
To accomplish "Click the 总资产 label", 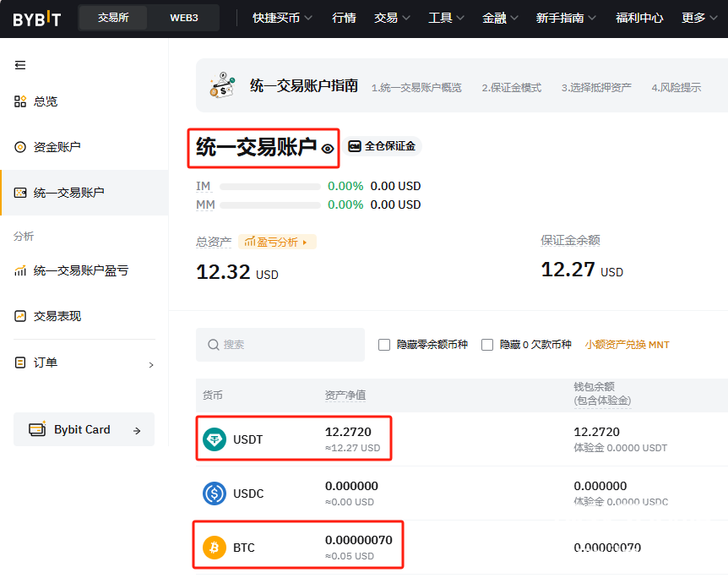I will pyautogui.click(x=214, y=242).
